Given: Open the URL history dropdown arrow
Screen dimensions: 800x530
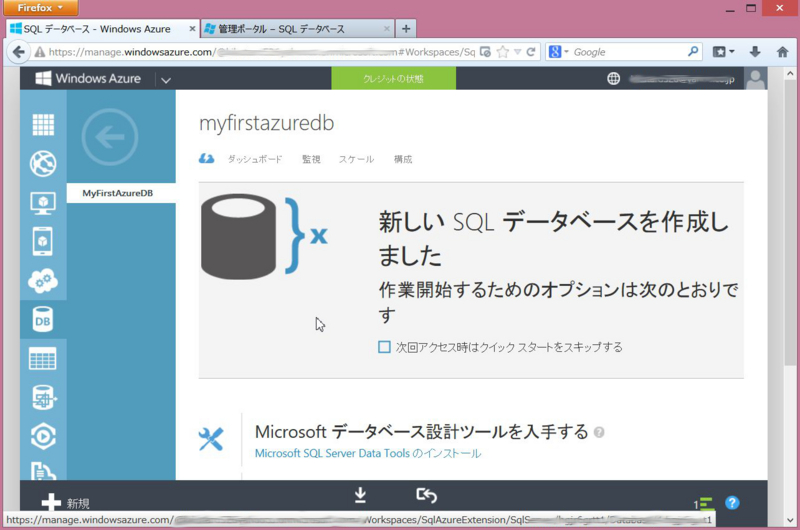Looking at the screenshot, I should [x=517, y=52].
